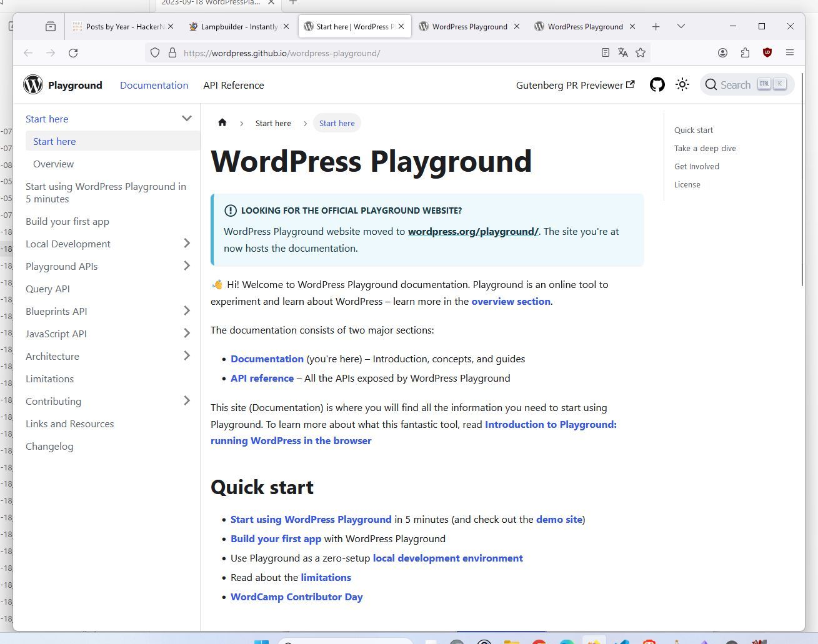Open Gutenberg PR Previewer external link
This screenshot has width=818, height=644.
click(x=575, y=85)
